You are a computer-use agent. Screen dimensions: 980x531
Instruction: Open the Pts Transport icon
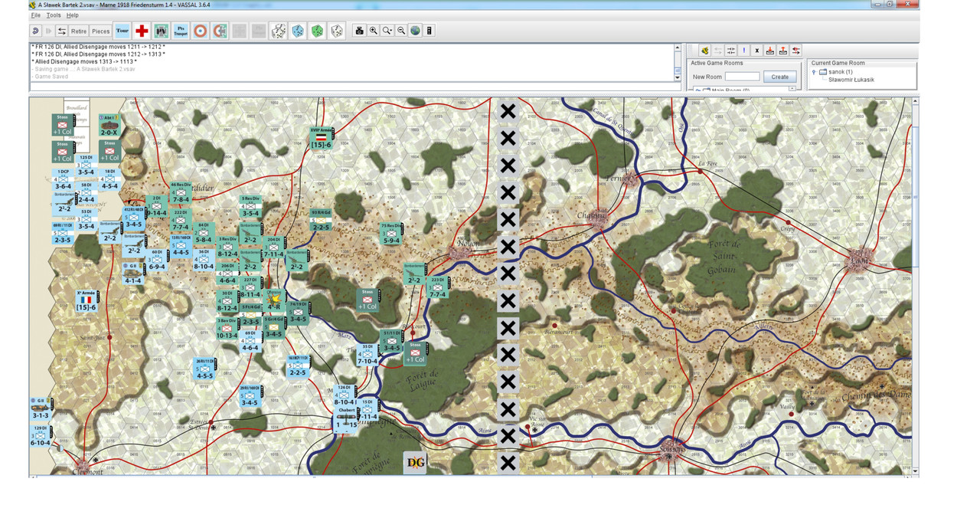[x=181, y=31]
